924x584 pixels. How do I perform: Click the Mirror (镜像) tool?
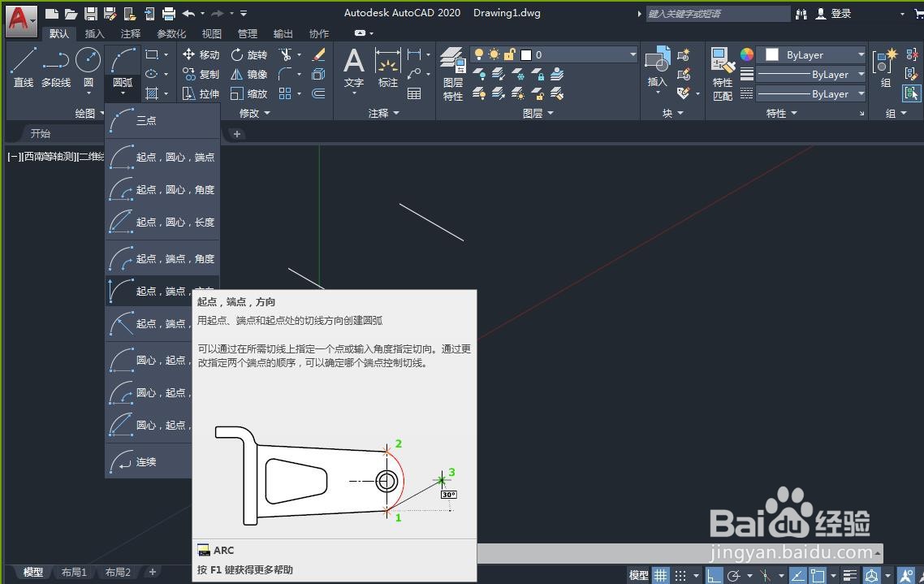click(249, 74)
